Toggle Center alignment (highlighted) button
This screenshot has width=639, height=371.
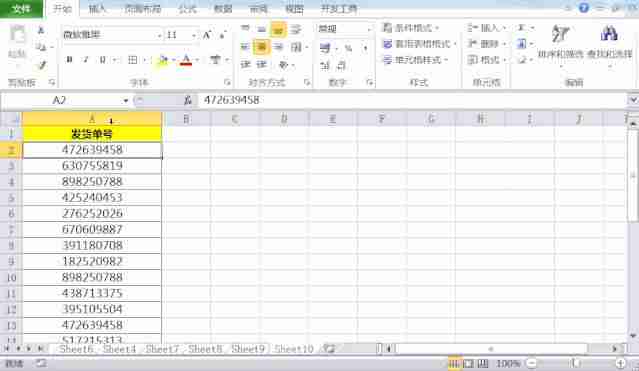tap(261, 47)
